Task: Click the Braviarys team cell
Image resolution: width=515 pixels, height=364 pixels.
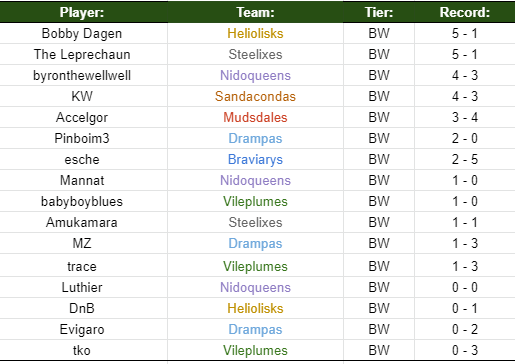Action: (x=255, y=159)
